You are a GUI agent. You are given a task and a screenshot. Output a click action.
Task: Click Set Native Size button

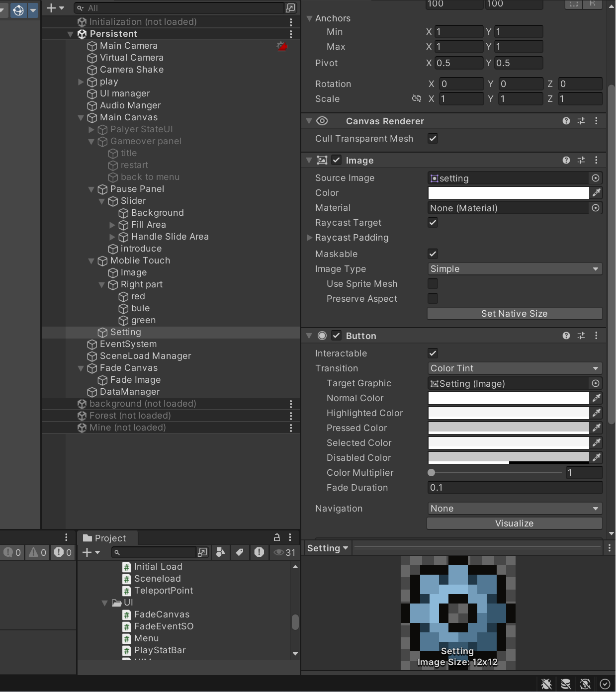[515, 314]
